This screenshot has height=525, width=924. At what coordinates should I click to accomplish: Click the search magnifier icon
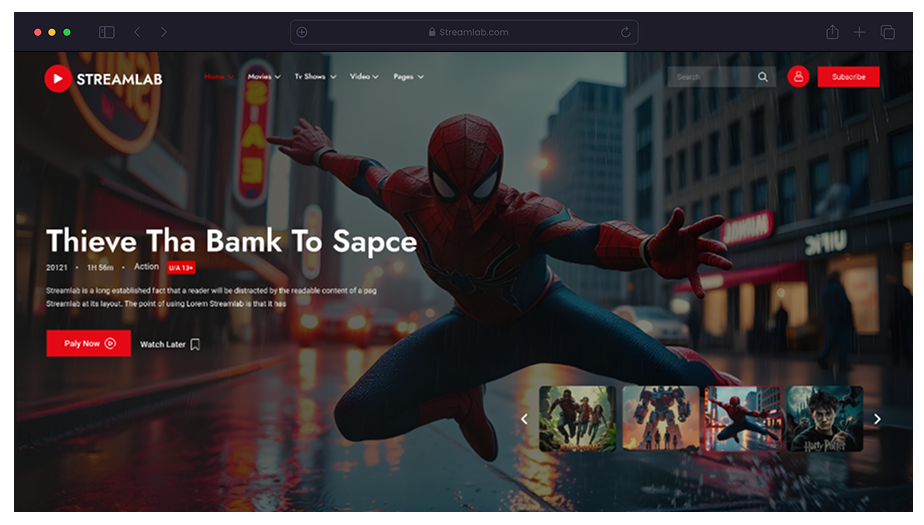click(x=763, y=77)
